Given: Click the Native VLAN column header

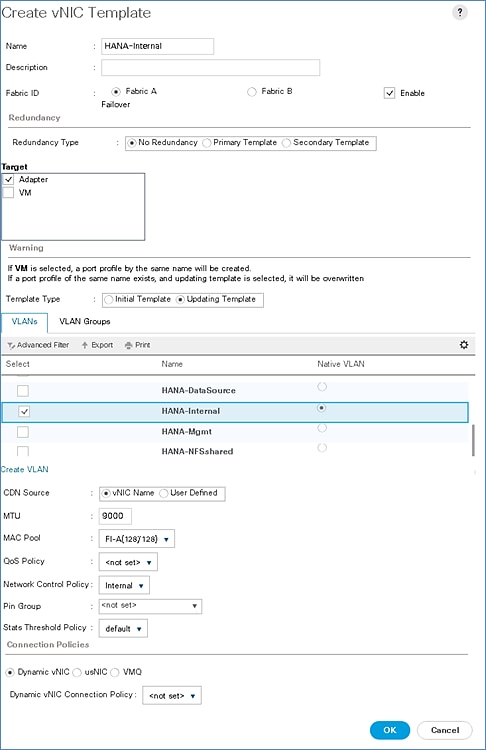Looking at the screenshot, I should [x=341, y=364].
